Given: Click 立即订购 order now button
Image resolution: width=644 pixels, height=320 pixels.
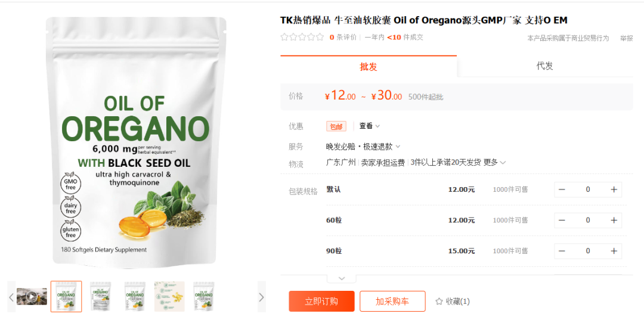Looking at the screenshot, I should [x=321, y=302].
